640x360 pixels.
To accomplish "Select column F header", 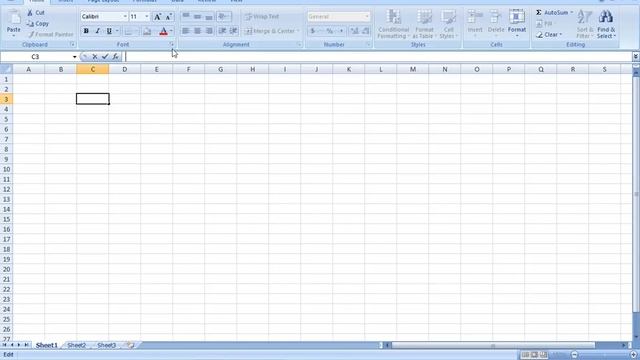I will pyautogui.click(x=188, y=69).
